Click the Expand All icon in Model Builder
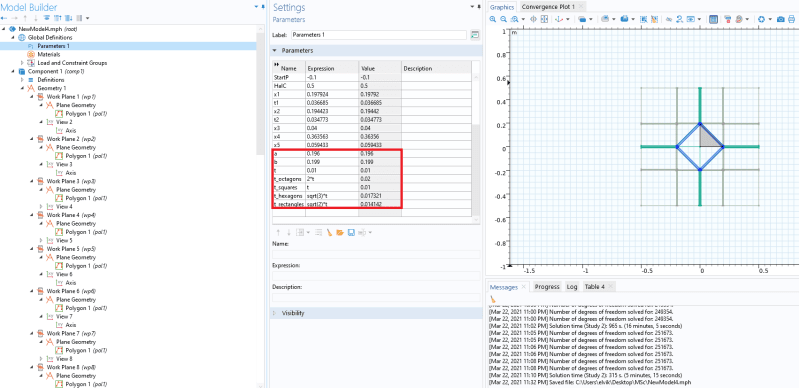Image resolution: width=800 pixels, height=388 pixels. [68, 18]
